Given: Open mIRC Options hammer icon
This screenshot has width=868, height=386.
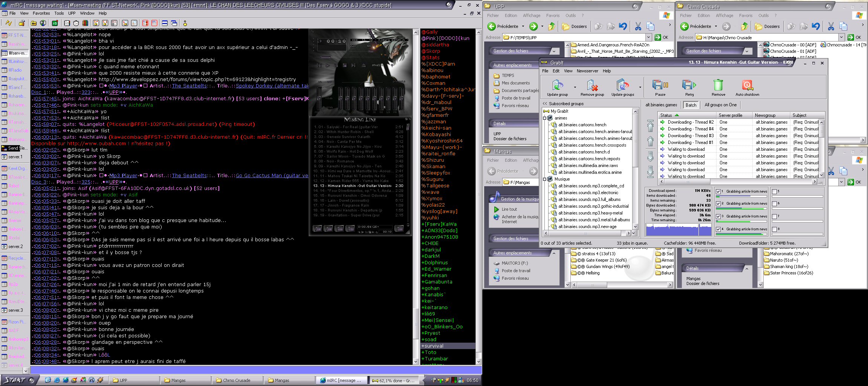Looking at the screenshot, I should point(21,23).
